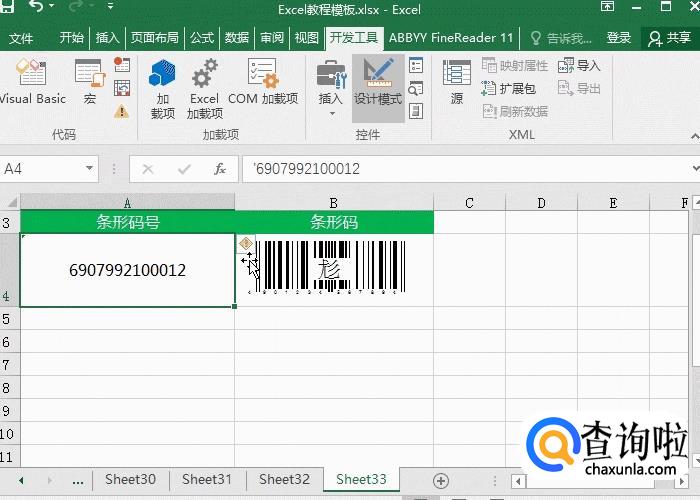The width and height of the screenshot is (700, 500).
Task: Open the Visual Basic editor
Action: [32, 83]
